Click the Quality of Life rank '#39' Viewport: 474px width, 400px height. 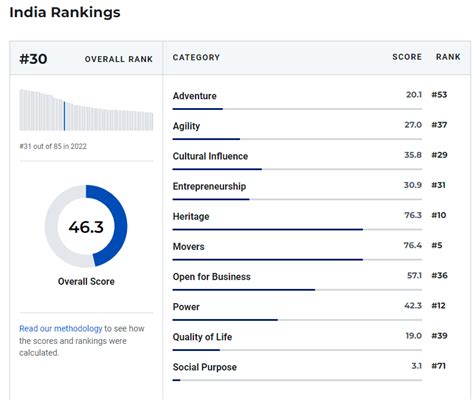coord(439,336)
